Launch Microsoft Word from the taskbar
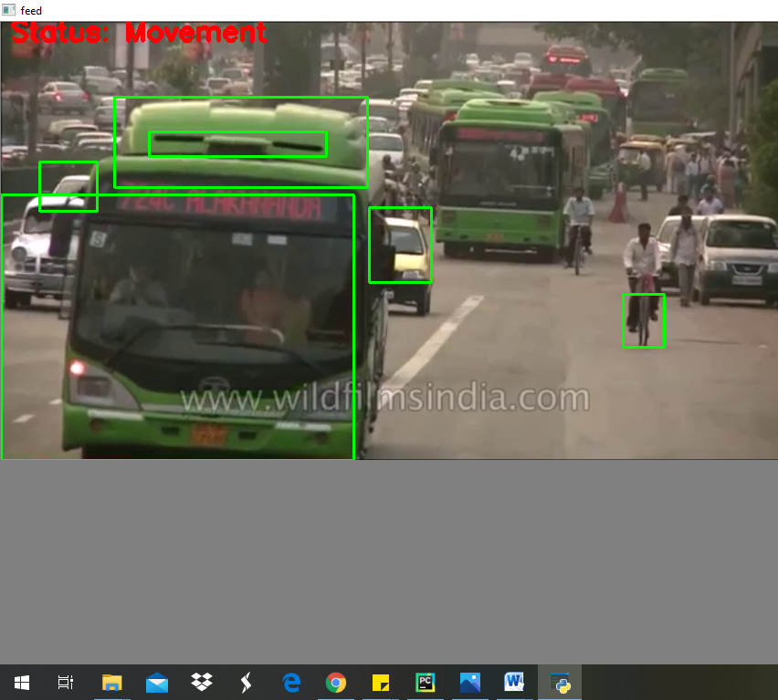 [x=514, y=682]
